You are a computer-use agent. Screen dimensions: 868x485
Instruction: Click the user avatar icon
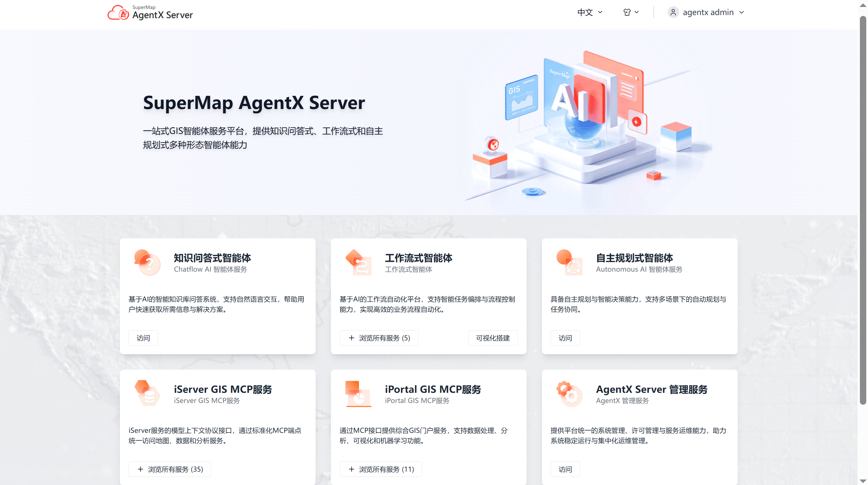click(673, 12)
